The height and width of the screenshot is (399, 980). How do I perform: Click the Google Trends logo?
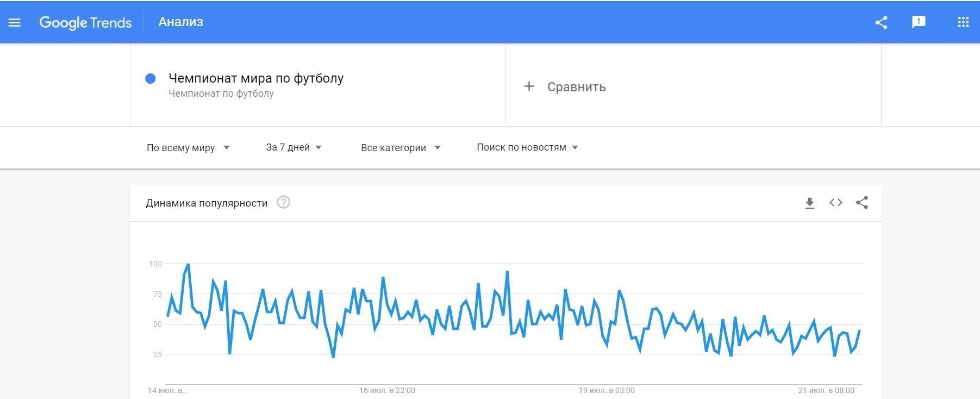coord(85,22)
